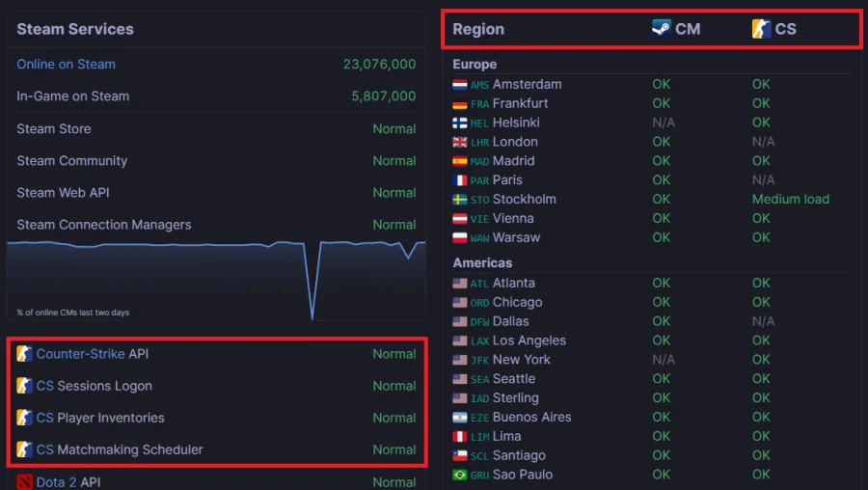Click the CS Player Inventories icon

point(24,418)
